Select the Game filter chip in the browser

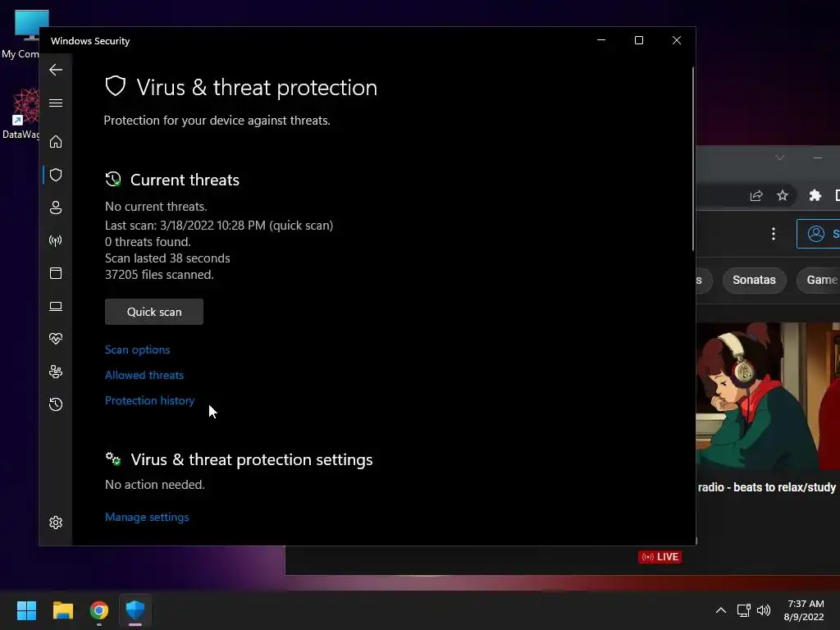click(819, 281)
